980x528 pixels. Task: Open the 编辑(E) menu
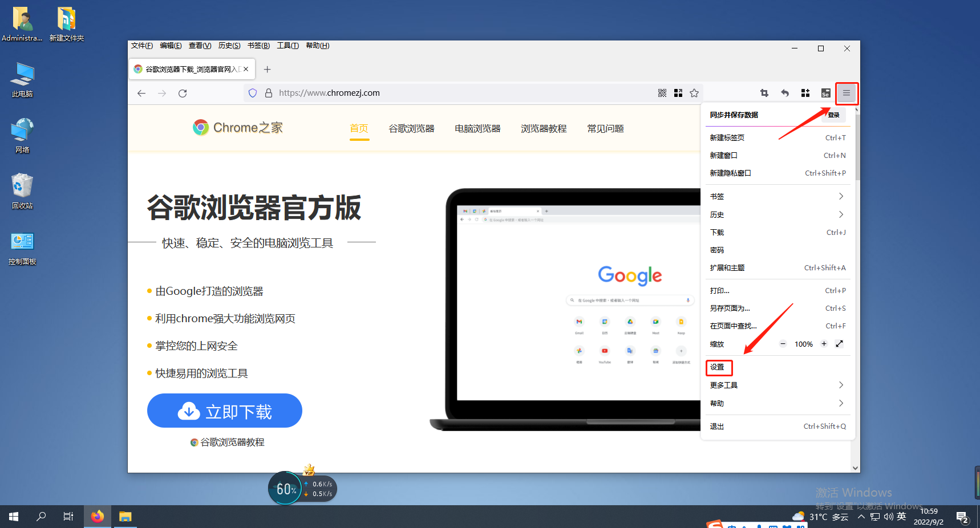(171, 46)
